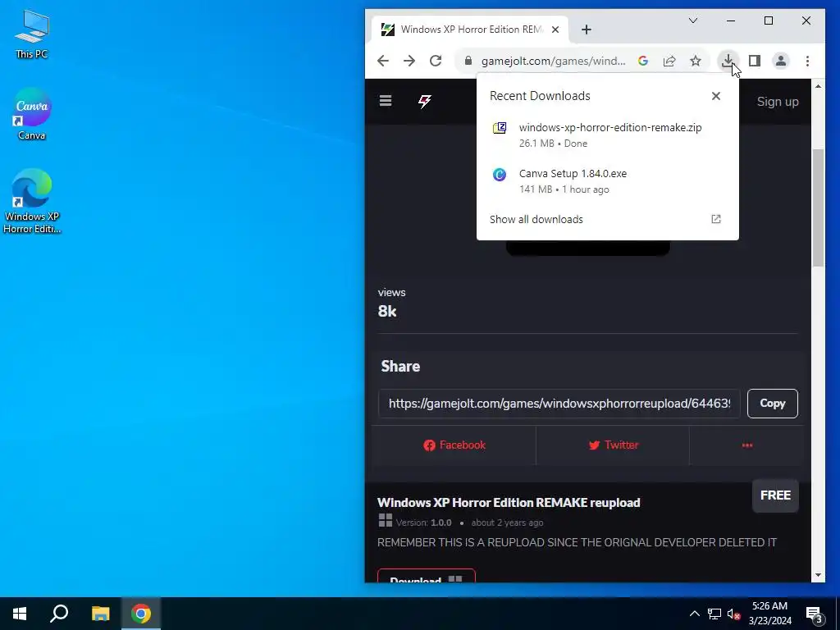The width and height of the screenshot is (840, 630).
Task: Open Chrome three-dot menu
Action: [x=807, y=61]
